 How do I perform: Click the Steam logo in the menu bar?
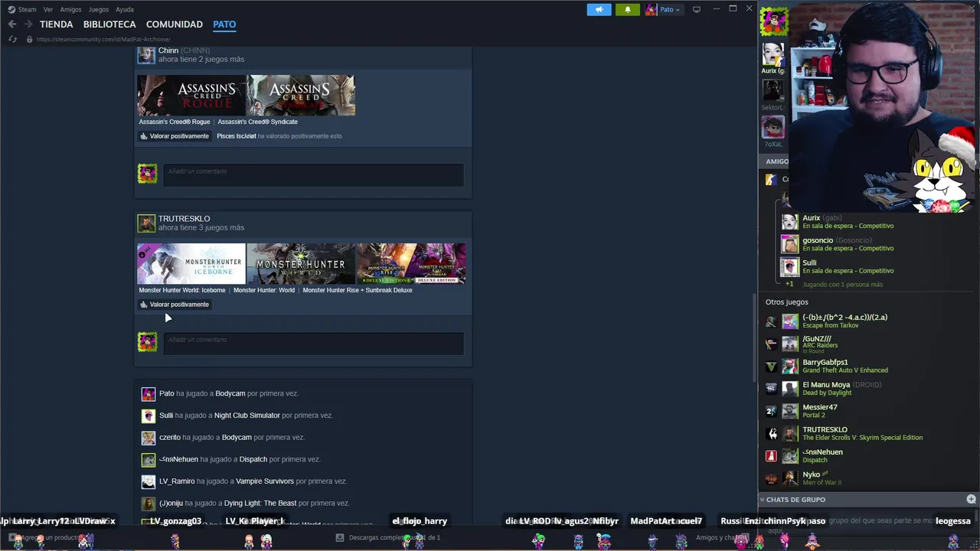pos(11,9)
